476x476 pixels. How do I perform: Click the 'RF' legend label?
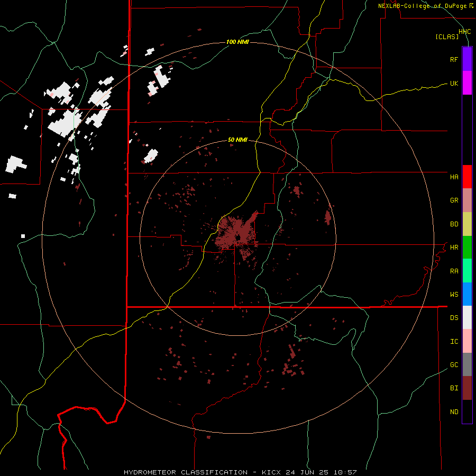pyautogui.click(x=454, y=59)
